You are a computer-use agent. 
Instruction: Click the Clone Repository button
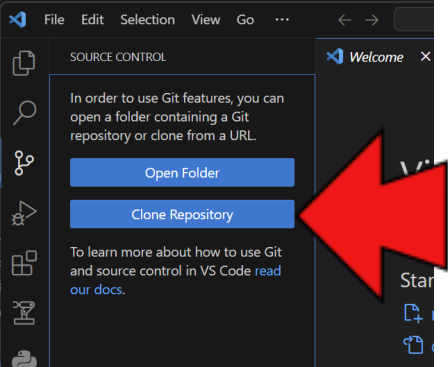[182, 214]
